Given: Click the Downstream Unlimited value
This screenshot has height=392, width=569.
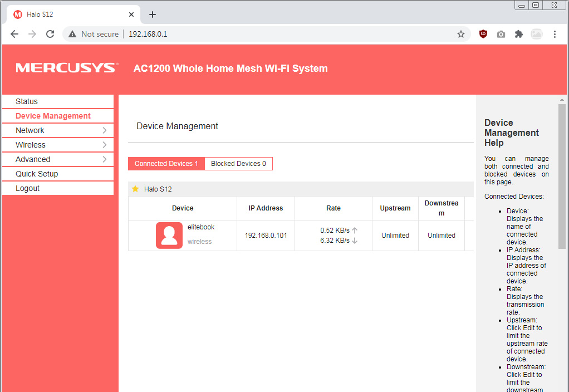Looking at the screenshot, I should click(x=442, y=236).
